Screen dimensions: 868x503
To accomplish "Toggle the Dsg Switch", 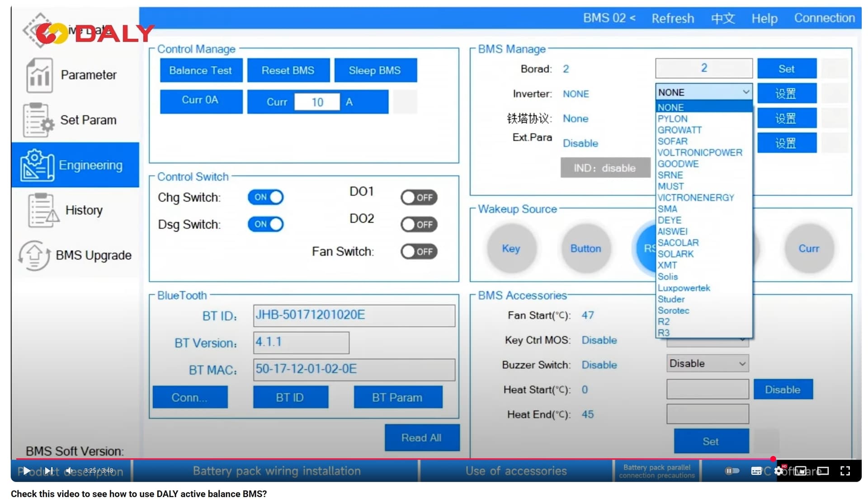I will coord(265,225).
